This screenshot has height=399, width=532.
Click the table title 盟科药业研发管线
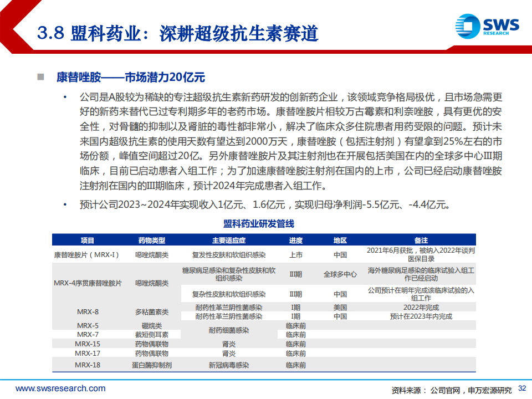pos(259,223)
